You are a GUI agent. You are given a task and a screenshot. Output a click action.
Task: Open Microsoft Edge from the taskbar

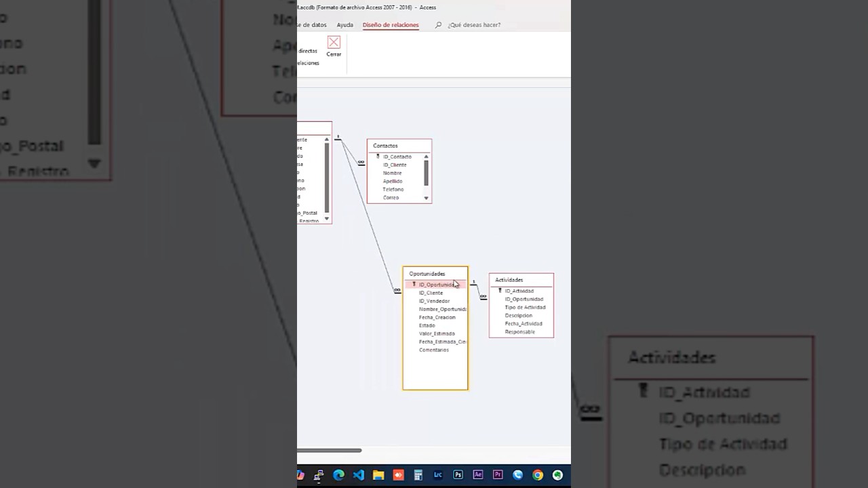(339, 475)
